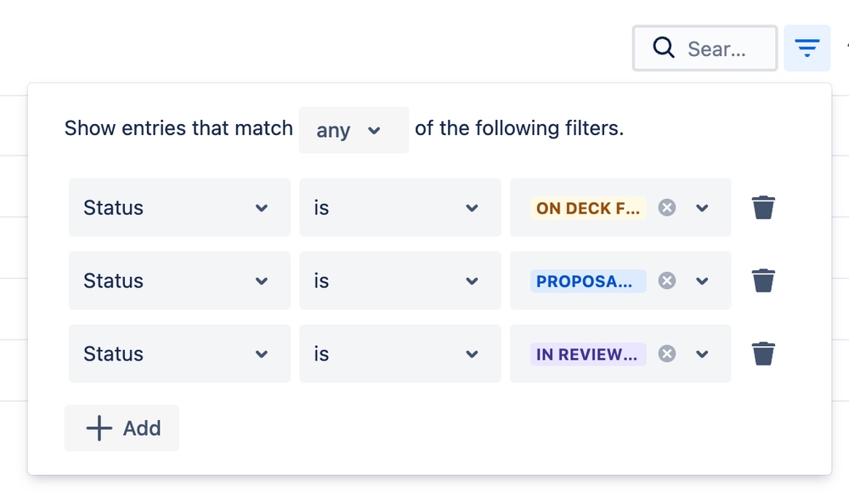The height and width of the screenshot is (504, 849).
Task: Change the second row "is" operator
Action: pos(399,280)
